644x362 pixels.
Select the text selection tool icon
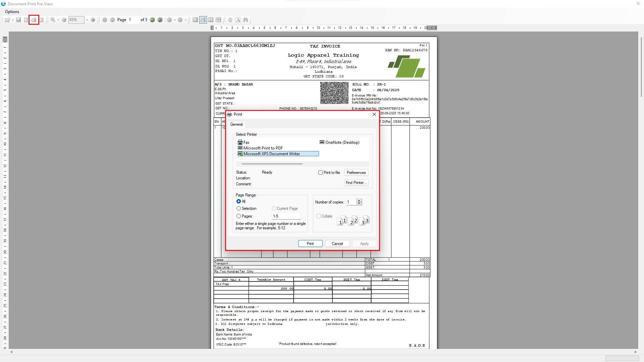coord(238,20)
